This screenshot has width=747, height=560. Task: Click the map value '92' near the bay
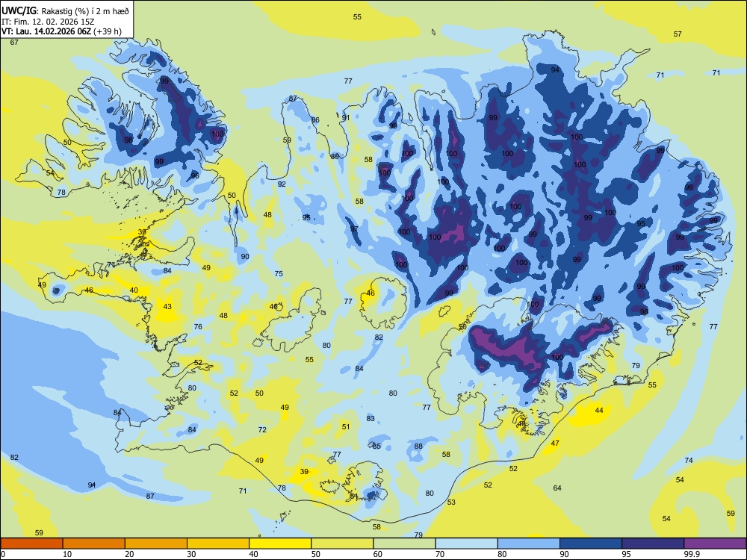pyautogui.click(x=282, y=184)
